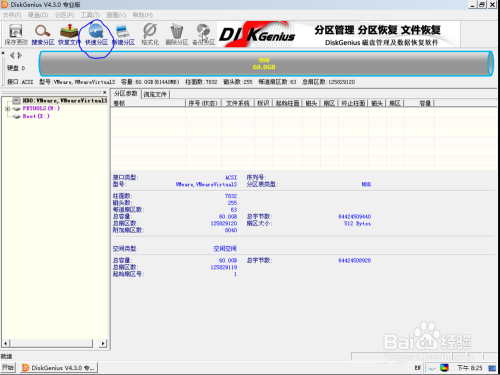Screen dimensions: 500x375
Task: Open the 分区(P) menu
Action: pyautogui.click(x=64, y=15)
